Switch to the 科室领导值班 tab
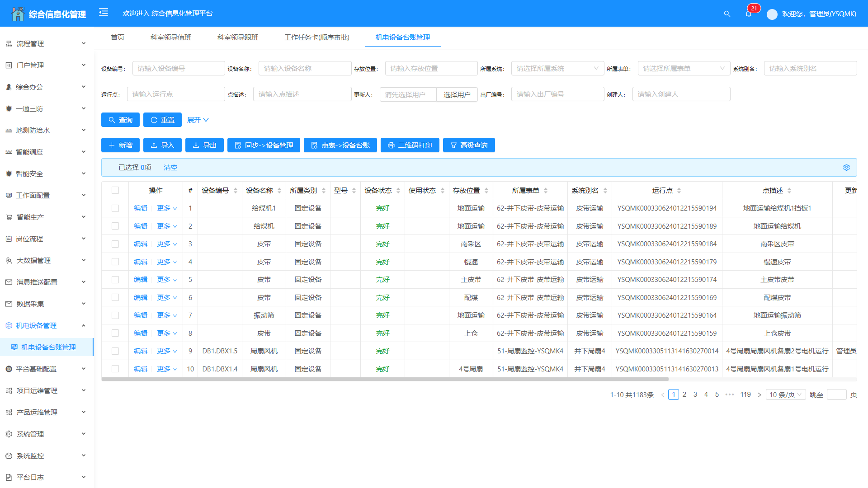Image resolution: width=868 pixels, height=488 pixels. tap(171, 37)
